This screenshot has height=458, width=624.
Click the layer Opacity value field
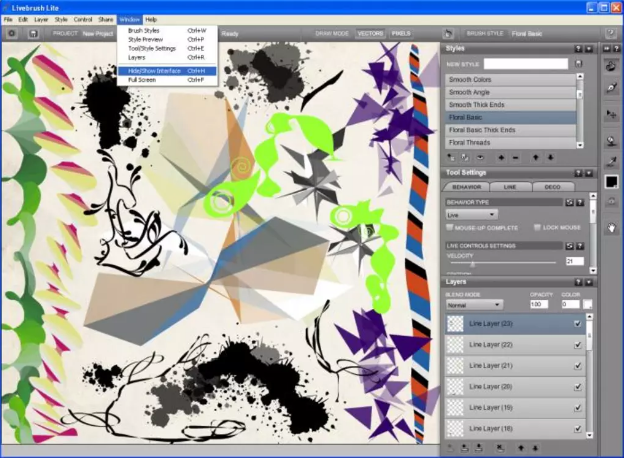(539, 304)
